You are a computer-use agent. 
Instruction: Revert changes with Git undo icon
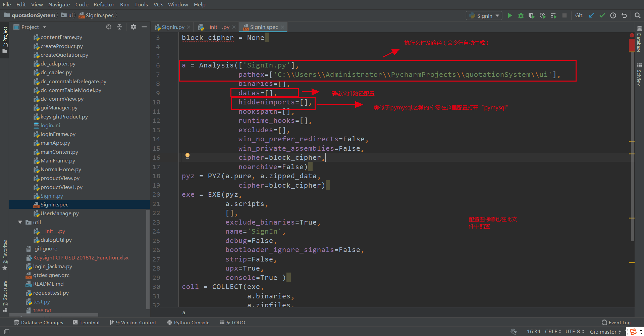coord(624,15)
